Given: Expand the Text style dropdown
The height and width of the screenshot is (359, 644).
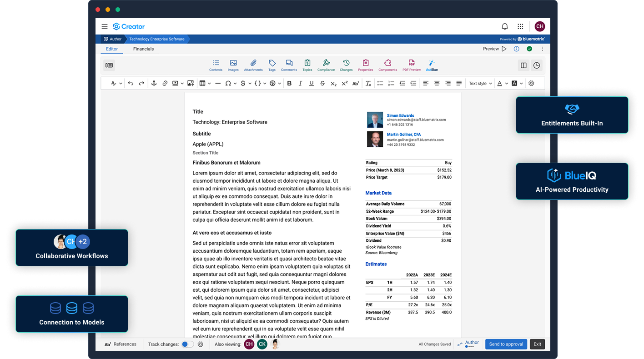Looking at the screenshot, I should coord(480,84).
